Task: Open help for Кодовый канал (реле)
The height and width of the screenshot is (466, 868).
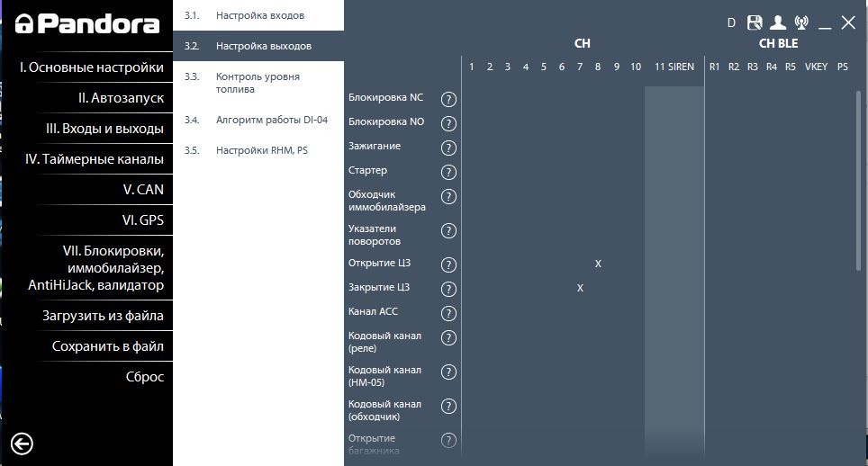Action: coord(448,337)
